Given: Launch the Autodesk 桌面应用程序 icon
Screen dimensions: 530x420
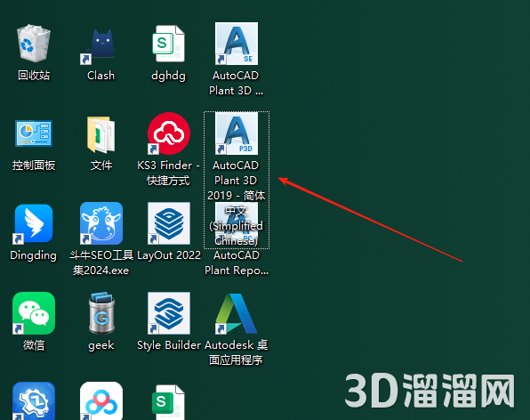Looking at the screenshot, I should click(237, 313).
